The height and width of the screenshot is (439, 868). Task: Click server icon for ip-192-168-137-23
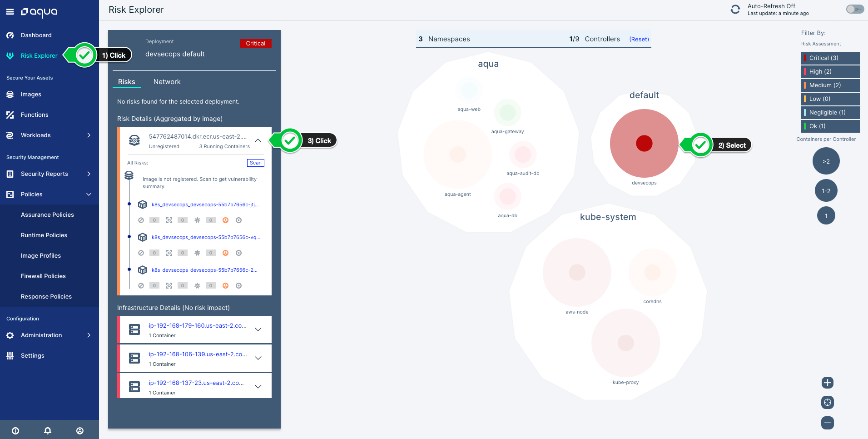pyautogui.click(x=134, y=387)
